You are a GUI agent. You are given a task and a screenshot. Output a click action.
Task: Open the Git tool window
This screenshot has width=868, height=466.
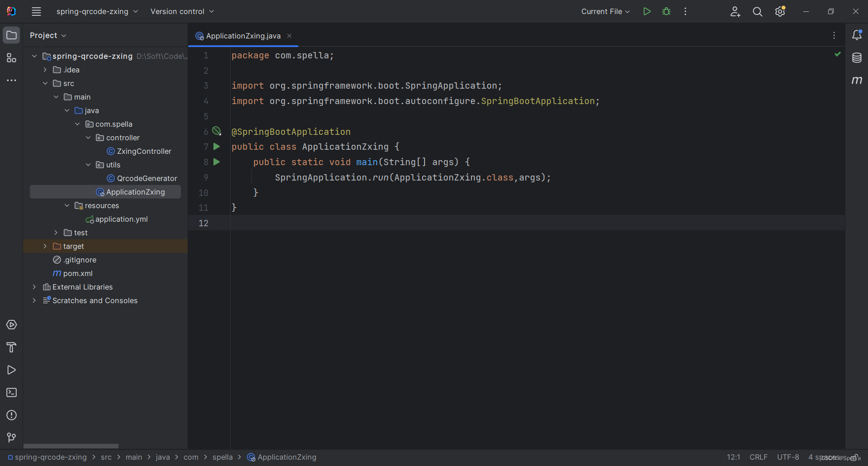pos(11,437)
